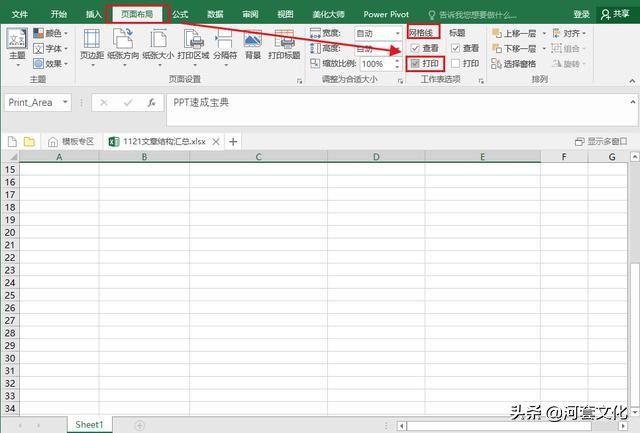Click the fx insert function icon
This screenshot has height=433, width=640.
coord(151,102)
